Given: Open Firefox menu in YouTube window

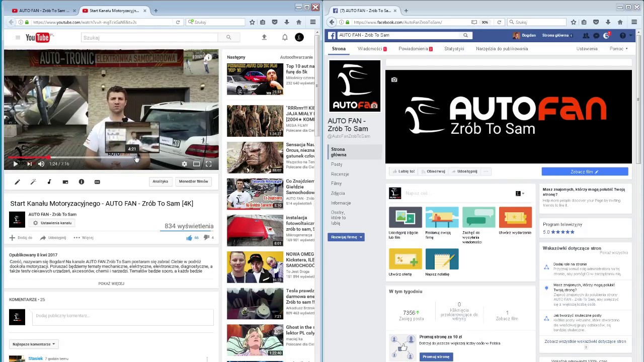Looking at the screenshot, I should [312, 22].
